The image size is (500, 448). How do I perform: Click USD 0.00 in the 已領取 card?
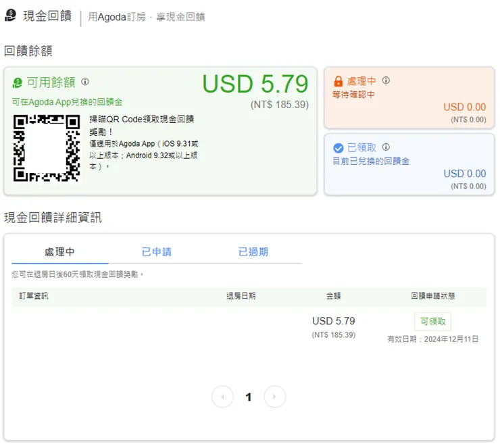coord(465,174)
